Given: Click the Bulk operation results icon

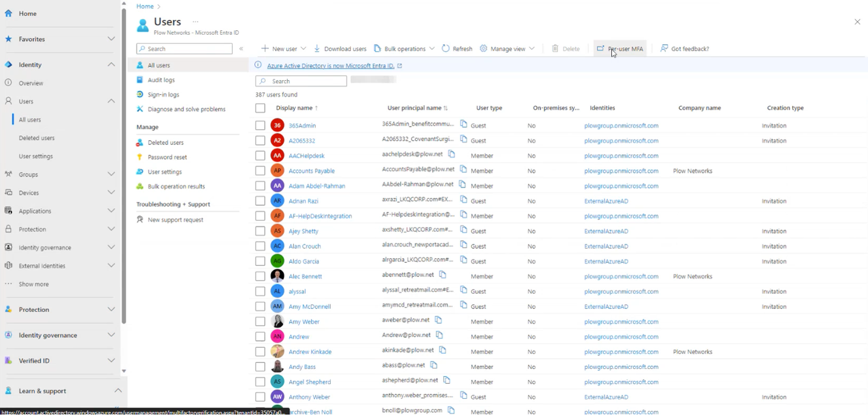Looking at the screenshot, I should (140, 186).
